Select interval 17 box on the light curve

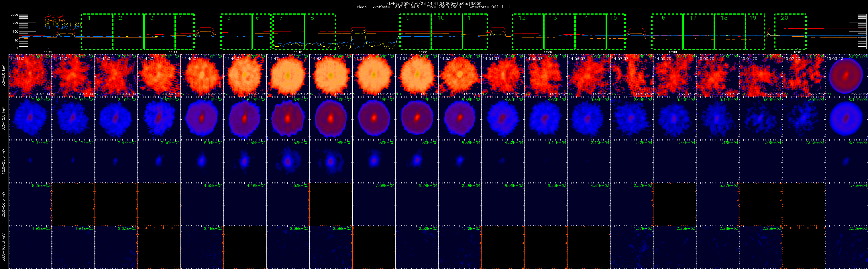click(699, 32)
